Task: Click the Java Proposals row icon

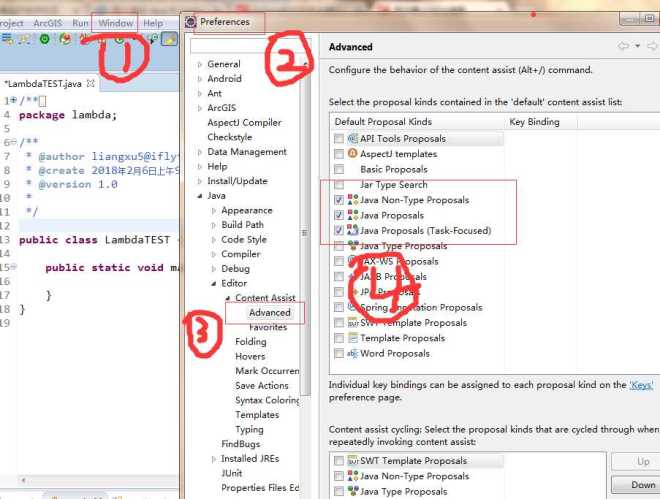Action: (352, 215)
